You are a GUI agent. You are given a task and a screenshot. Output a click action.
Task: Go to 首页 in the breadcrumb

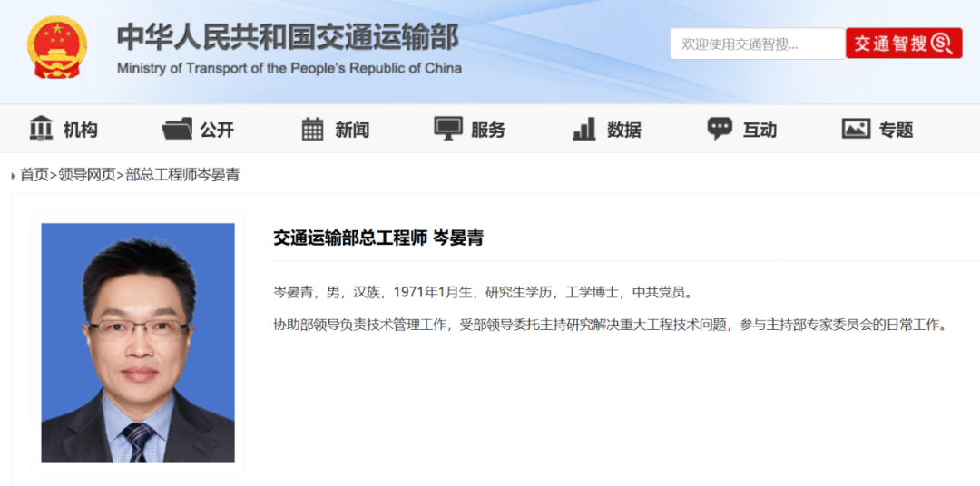pos(34,175)
